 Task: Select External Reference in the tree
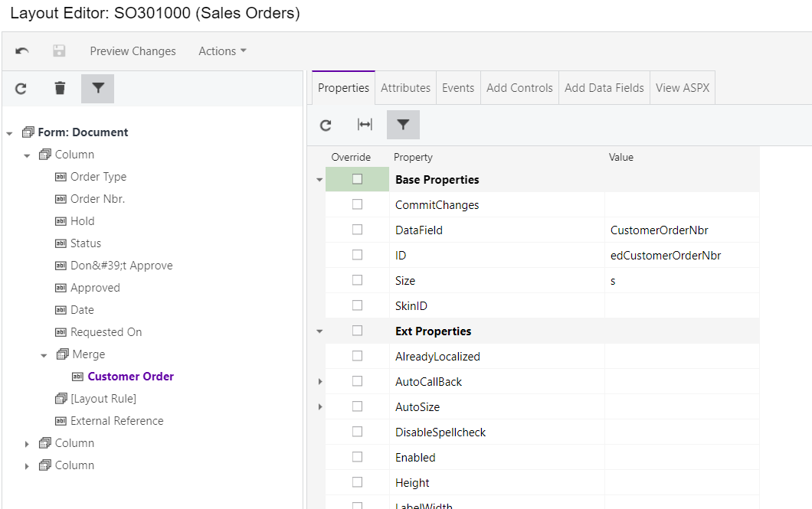tap(116, 421)
